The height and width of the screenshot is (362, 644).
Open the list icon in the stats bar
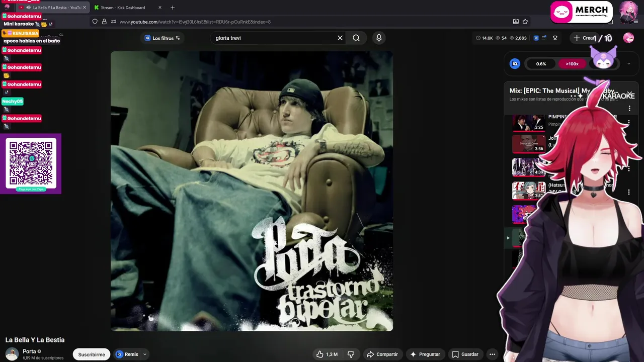[x=544, y=38]
